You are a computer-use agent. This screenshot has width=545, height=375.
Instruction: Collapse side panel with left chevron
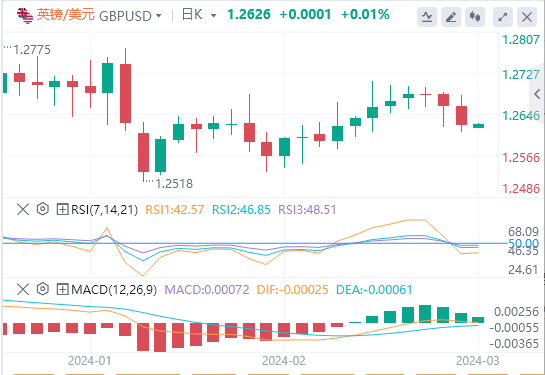[x=537, y=94]
